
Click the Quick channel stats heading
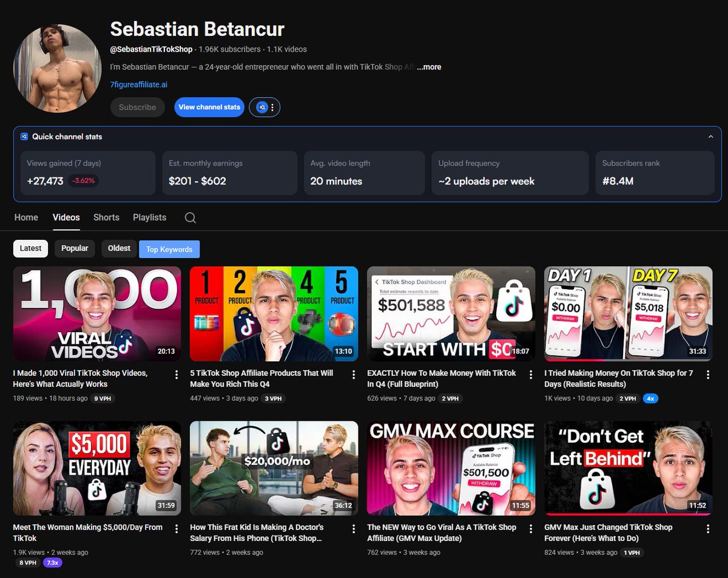pyautogui.click(x=67, y=137)
